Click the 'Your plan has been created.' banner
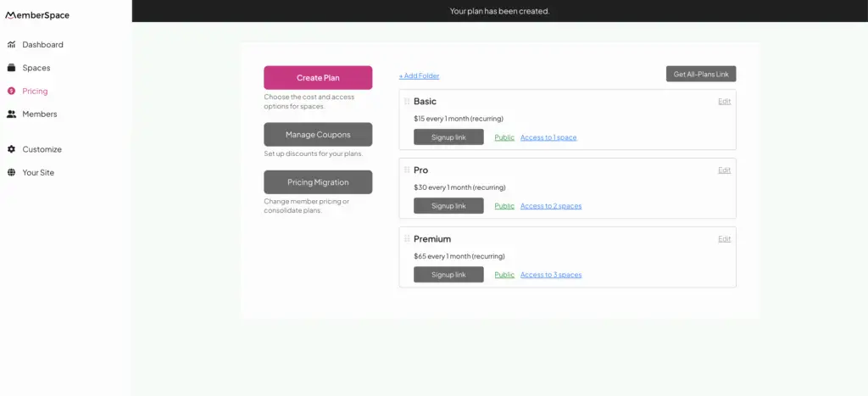 500,11
